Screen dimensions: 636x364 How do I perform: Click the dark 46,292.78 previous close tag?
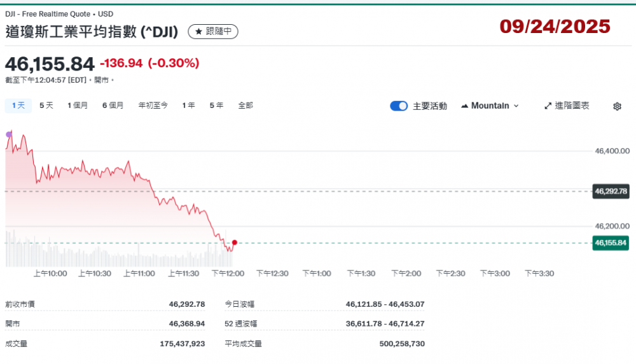611,191
